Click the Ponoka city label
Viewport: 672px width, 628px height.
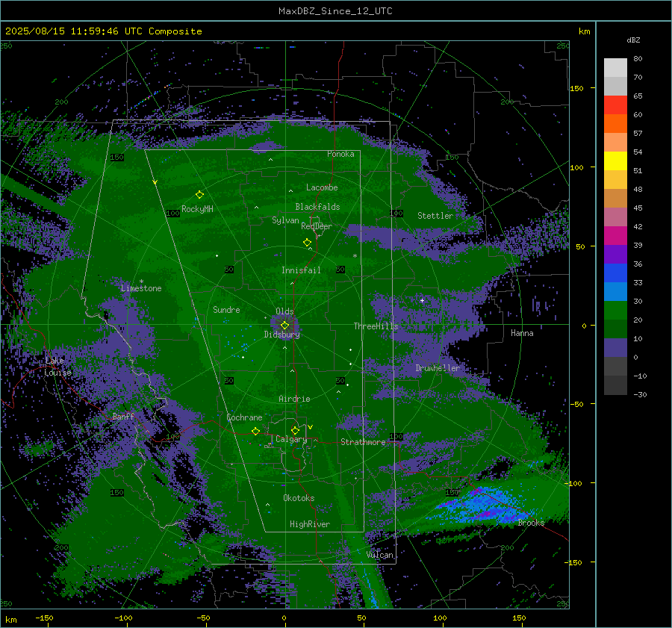point(340,154)
